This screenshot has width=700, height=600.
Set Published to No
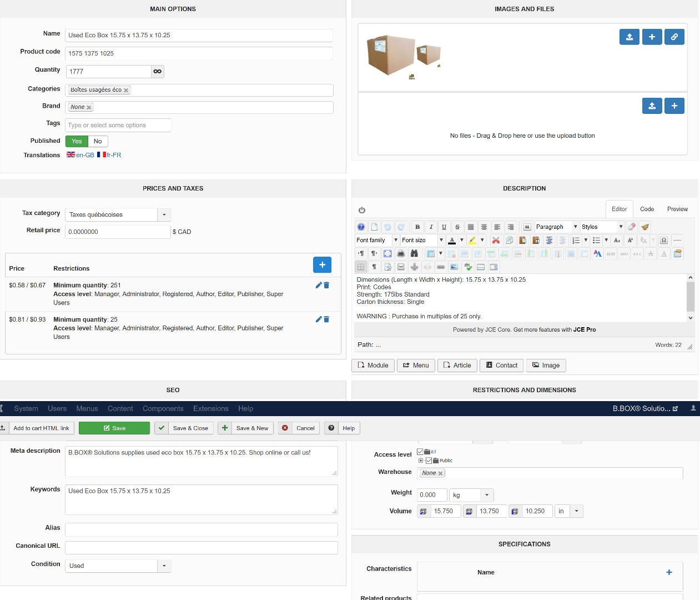click(x=98, y=141)
